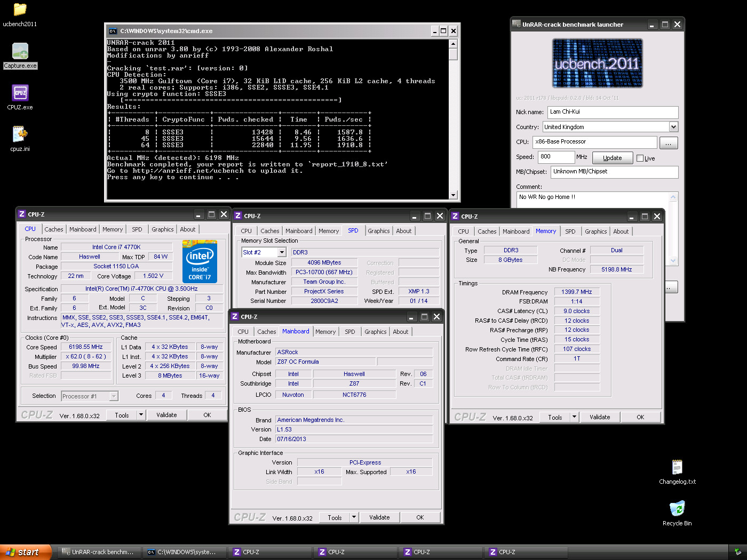
Task: Switch to Caches tab in CPU window
Action: click(54, 229)
